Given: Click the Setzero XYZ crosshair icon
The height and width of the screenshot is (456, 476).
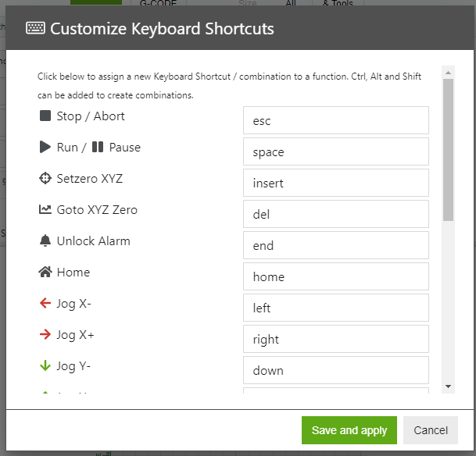Looking at the screenshot, I should coord(45,179).
